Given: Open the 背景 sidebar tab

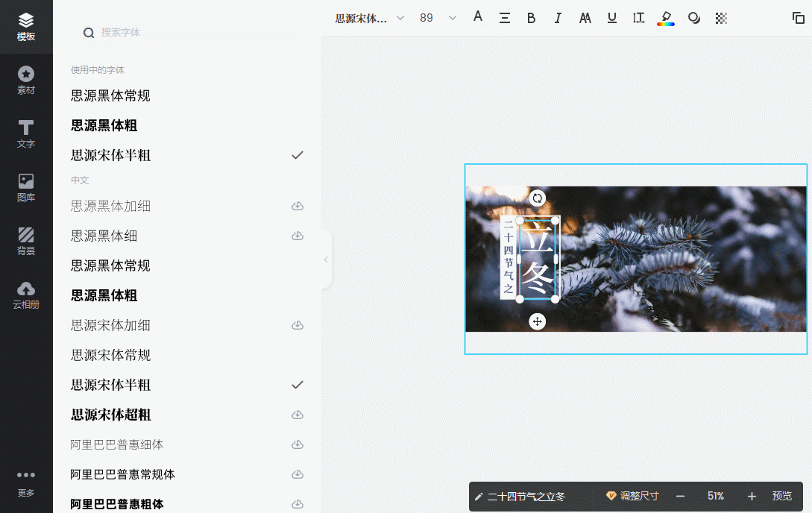Looking at the screenshot, I should pyautogui.click(x=26, y=242).
